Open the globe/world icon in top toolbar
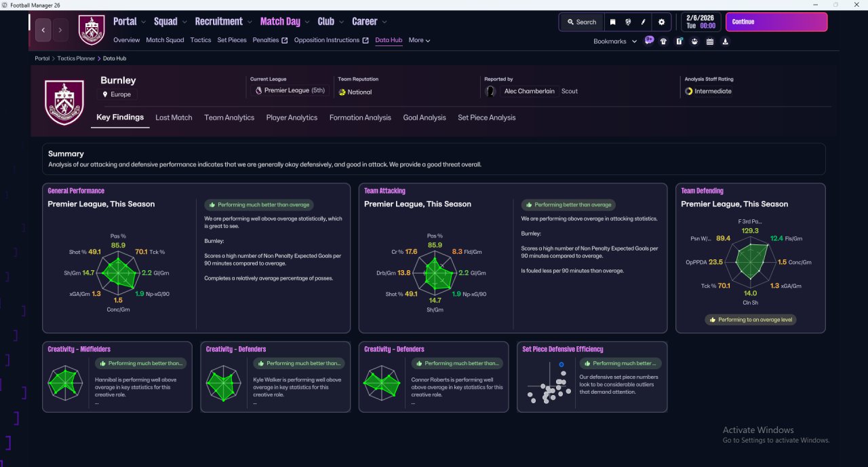The width and height of the screenshot is (868, 467). 628,22
